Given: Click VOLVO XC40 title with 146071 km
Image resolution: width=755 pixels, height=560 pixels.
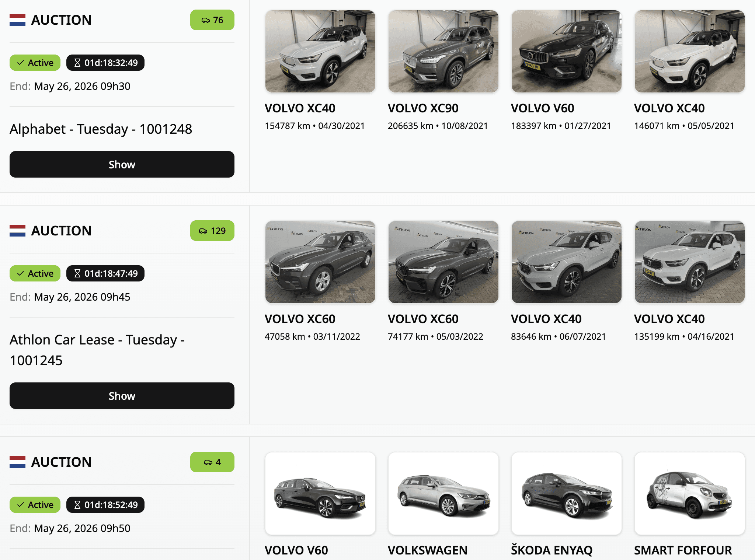Looking at the screenshot, I should (x=669, y=108).
